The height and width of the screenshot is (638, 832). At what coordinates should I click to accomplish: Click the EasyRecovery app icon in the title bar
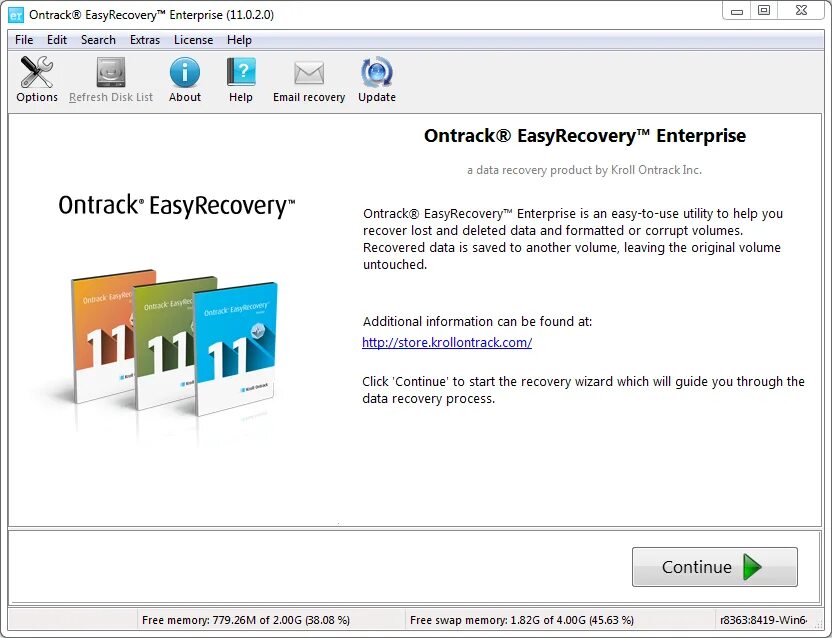pos(16,15)
